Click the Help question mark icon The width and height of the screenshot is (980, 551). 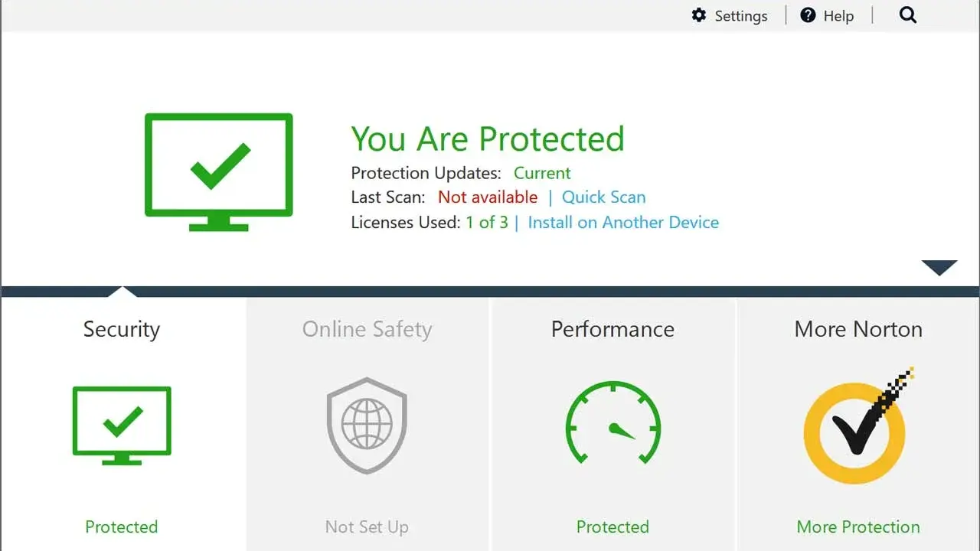(808, 15)
